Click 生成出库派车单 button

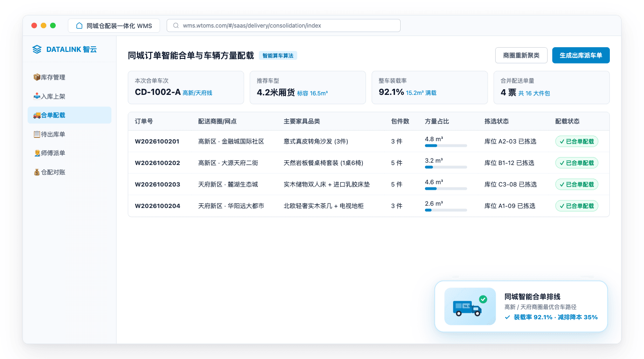pyautogui.click(x=581, y=55)
